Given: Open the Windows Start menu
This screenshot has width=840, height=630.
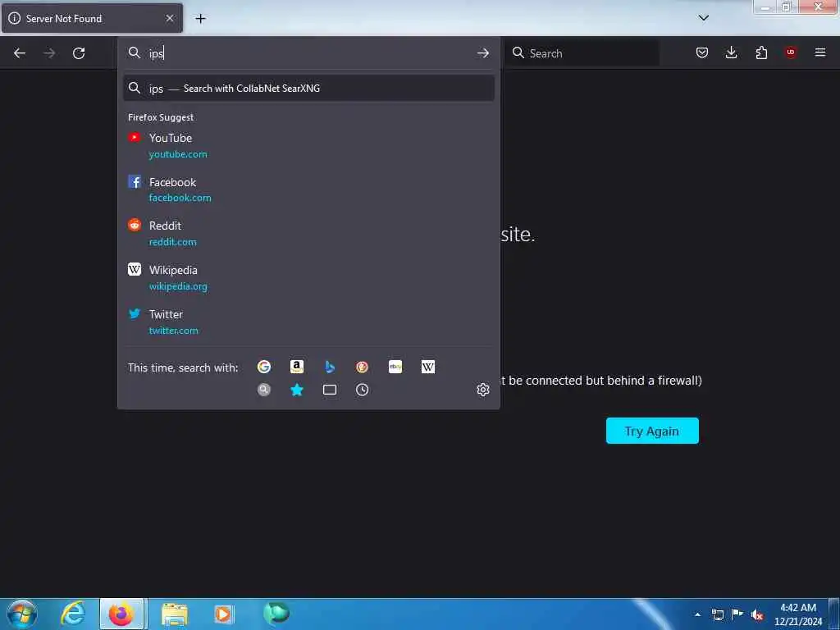Looking at the screenshot, I should click(22, 614).
